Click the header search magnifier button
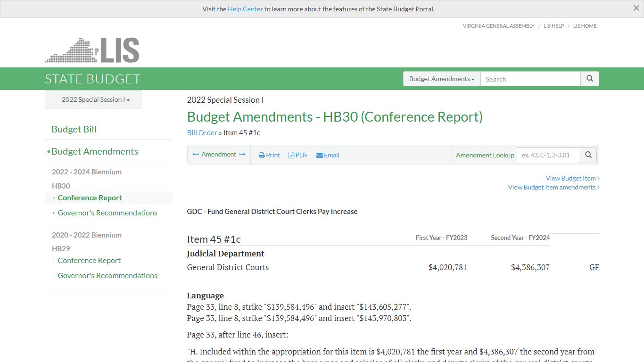This screenshot has width=644, height=362. (590, 79)
